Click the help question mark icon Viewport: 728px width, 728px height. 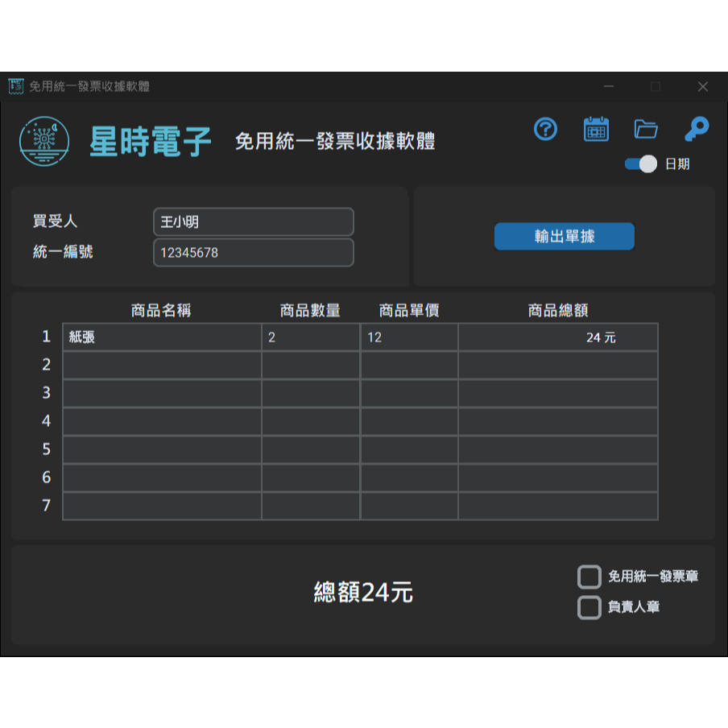[x=545, y=129]
